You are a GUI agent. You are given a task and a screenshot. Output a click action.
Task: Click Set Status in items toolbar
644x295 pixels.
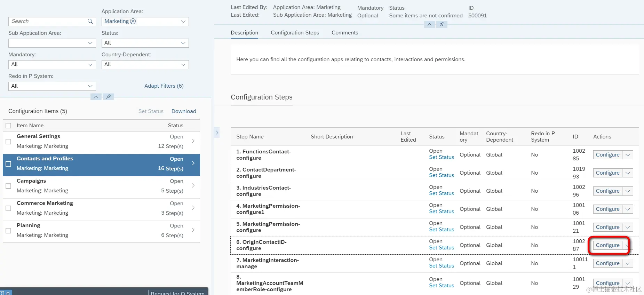click(x=151, y=111)
